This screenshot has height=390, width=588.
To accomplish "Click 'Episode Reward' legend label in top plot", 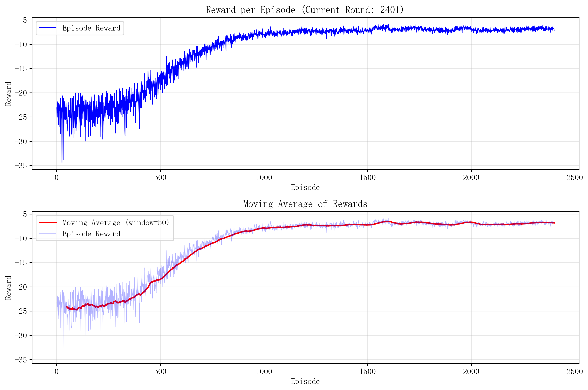I will click(91, 28).
